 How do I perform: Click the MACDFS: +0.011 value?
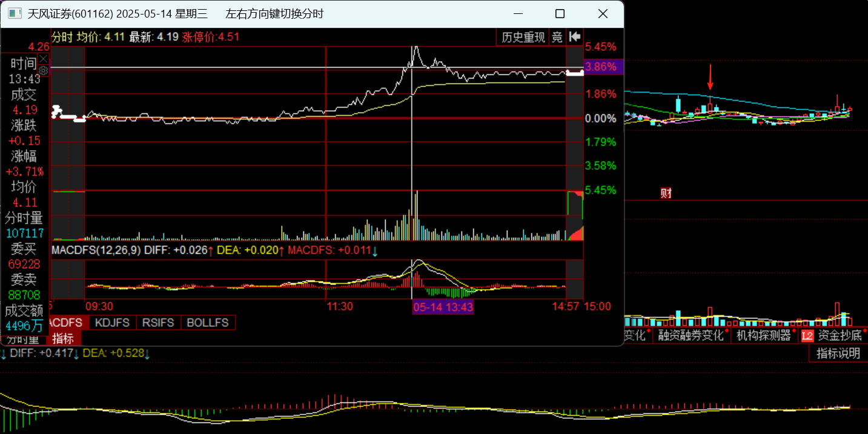[x=330, y=250]
